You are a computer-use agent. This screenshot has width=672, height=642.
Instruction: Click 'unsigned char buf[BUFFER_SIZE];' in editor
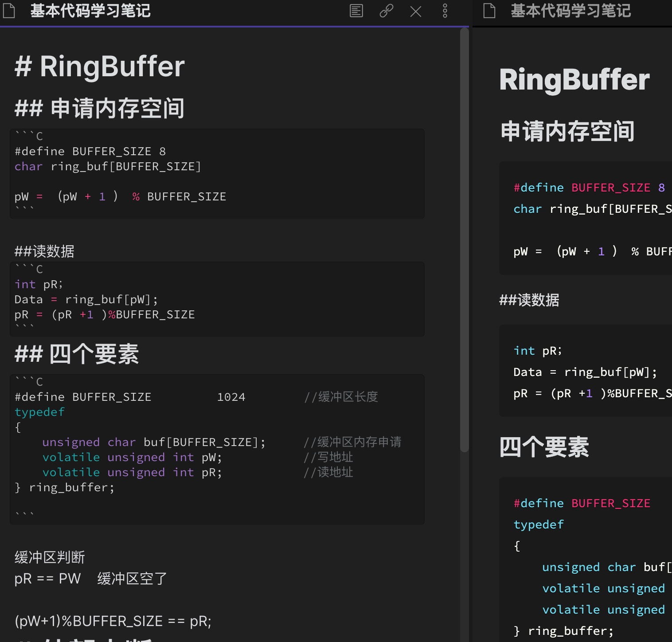[x=154, y=442]
